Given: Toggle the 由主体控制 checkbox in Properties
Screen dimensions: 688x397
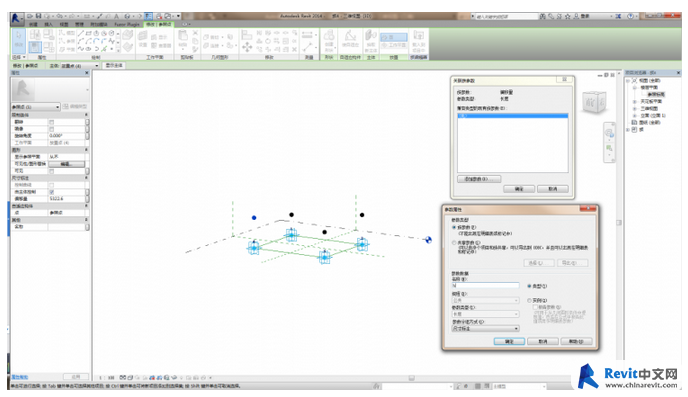Looking at the screenshot, I should point(51,192).
